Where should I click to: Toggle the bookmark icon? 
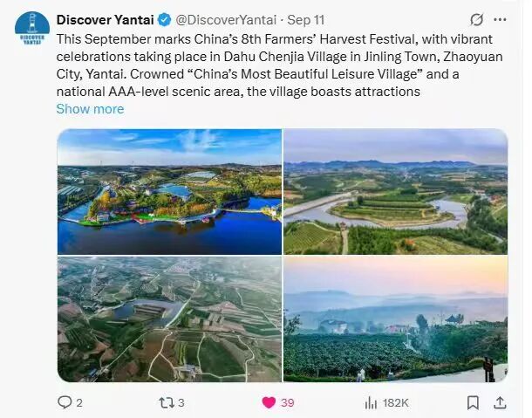pyautogui.click(x=473, y=402)
